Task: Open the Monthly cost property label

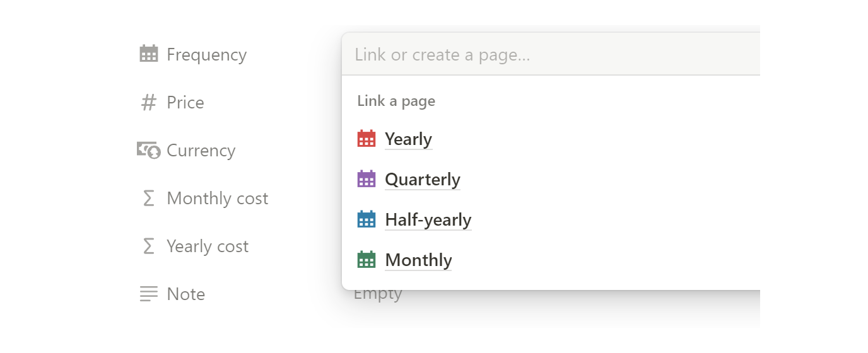Action: [x=217, y=199]
